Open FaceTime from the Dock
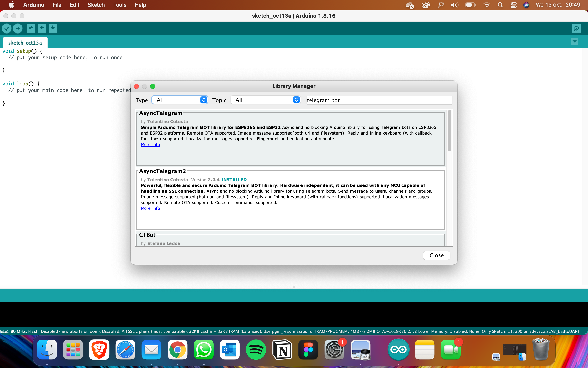The width and height of the screenshot is (588, 368). [451, 350]
